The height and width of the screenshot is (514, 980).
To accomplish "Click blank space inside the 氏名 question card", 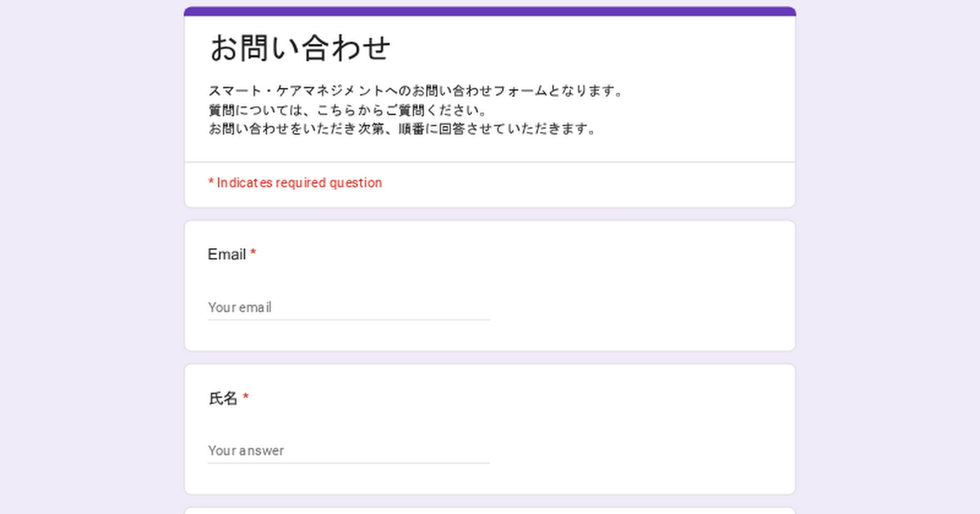I will pos(637,428).
